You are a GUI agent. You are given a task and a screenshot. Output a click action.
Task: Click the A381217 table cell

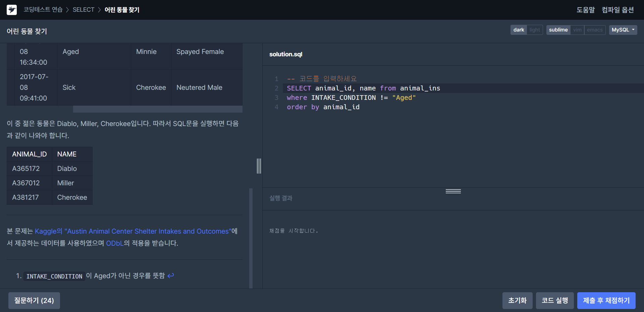point(30,197)
